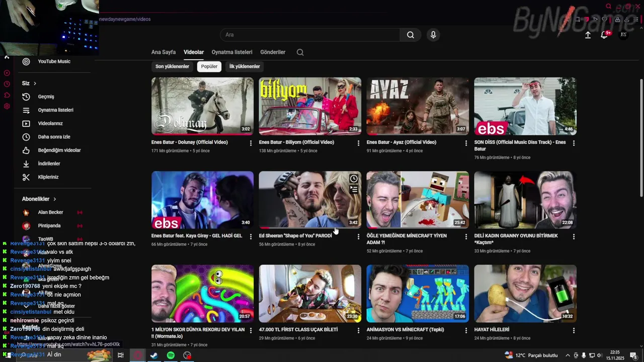Screen dimensions: 644x362
Task: Open Steam from the taskbar
Action: click(x=154, y=355)
